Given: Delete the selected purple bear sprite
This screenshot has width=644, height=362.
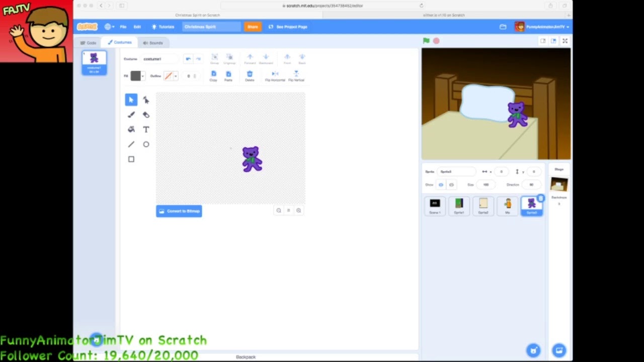Looking at the screenshot, I should click(540, 199).
